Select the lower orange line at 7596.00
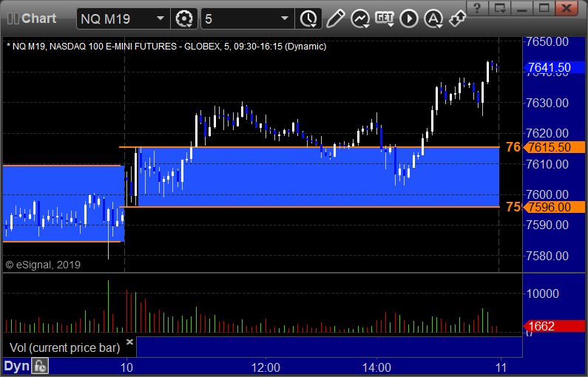 point(309,207)
